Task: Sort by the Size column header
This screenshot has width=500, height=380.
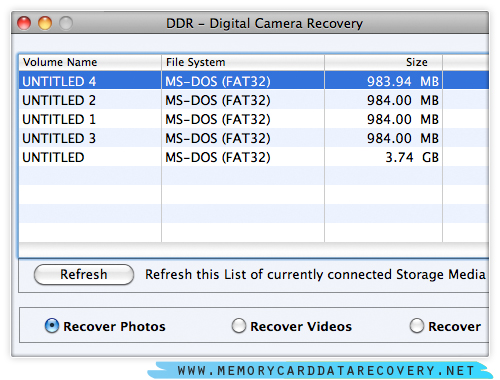Action: 383,62
